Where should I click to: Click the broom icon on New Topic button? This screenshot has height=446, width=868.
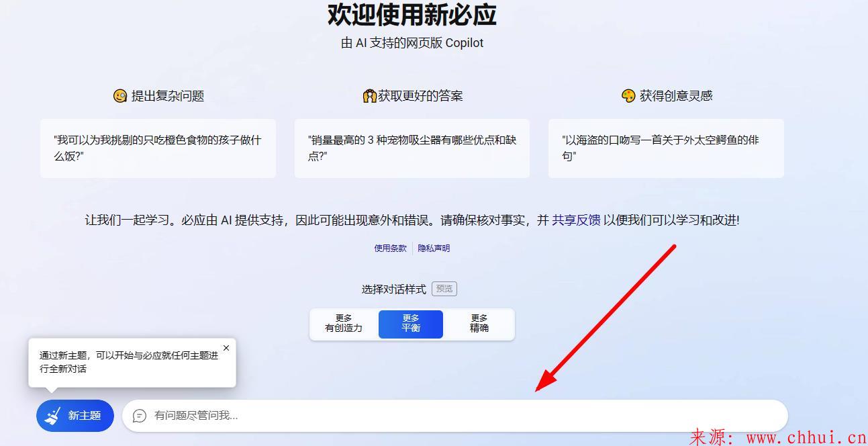point(52,416)
